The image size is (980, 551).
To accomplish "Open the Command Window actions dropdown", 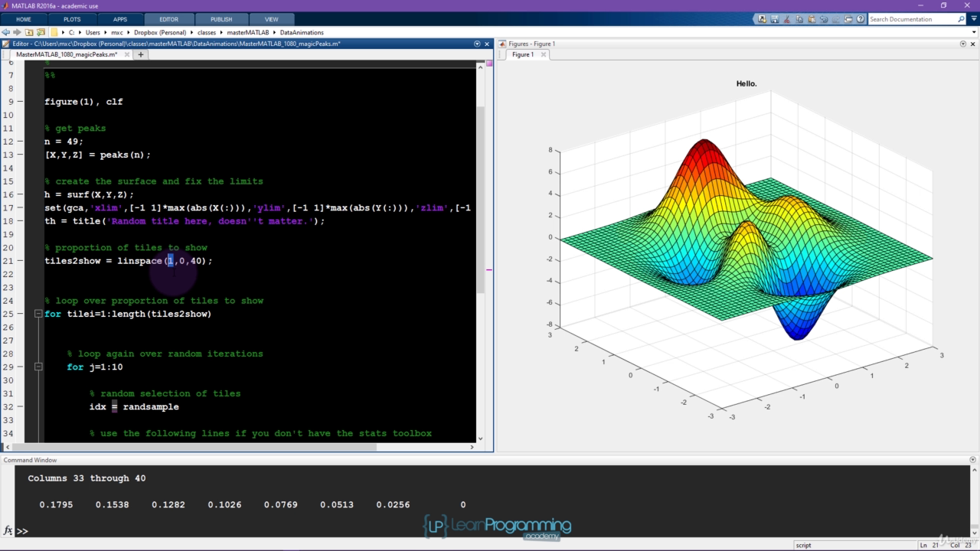I will (x=973, y=460).
